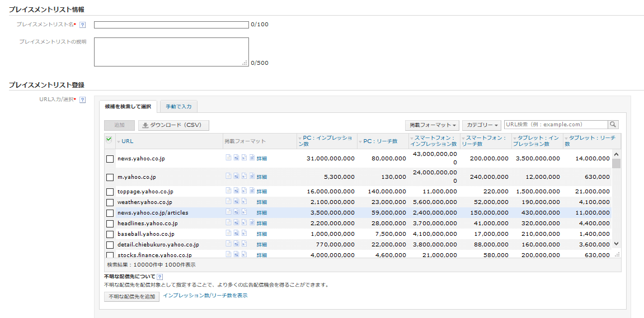Image resolution: width=644 pixels, height=318 pixels.
Task: Click the ダウンロード (CSV) button
Action: (174, 125)
